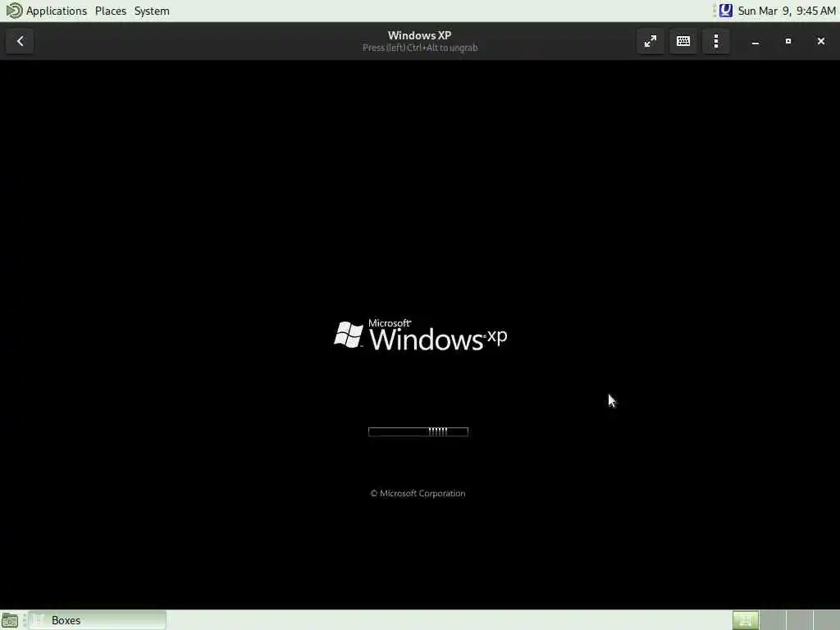Switch the Windows XP box to fullscreen
840x630 pixels.
[651, 41]
